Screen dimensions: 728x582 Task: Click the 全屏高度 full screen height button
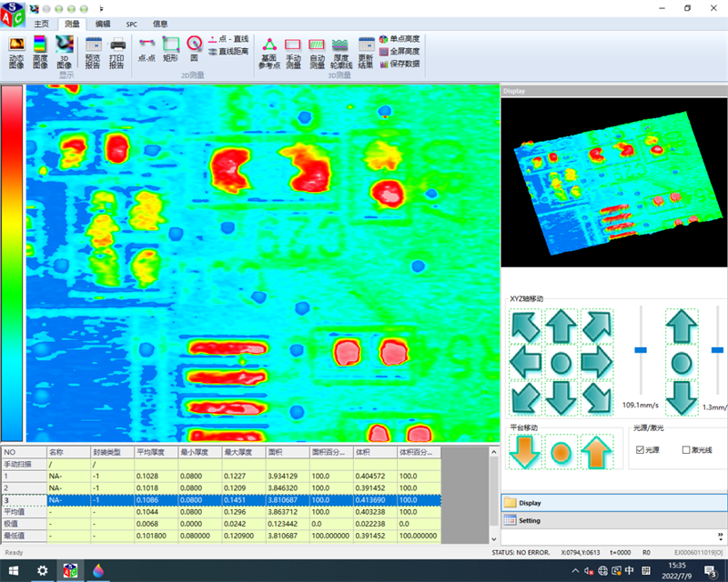pyautogui.click(x=399, y=52)
